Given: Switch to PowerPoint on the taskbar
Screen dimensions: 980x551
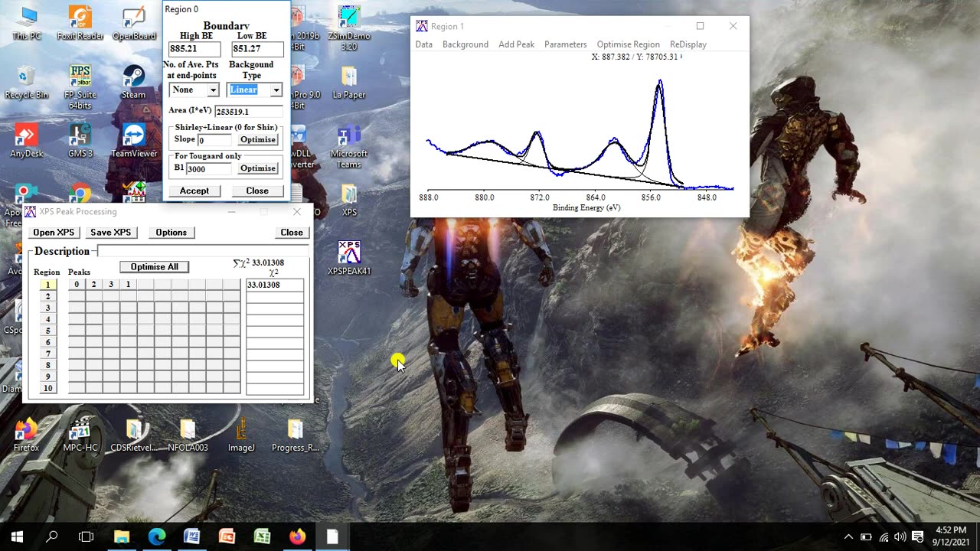Looking at the screenshot, I should 227,537.
